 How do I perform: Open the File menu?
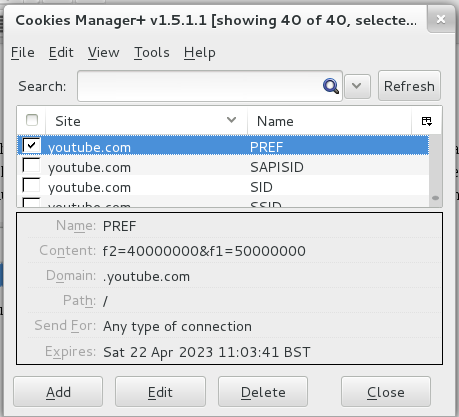click(x=23, y=53)
